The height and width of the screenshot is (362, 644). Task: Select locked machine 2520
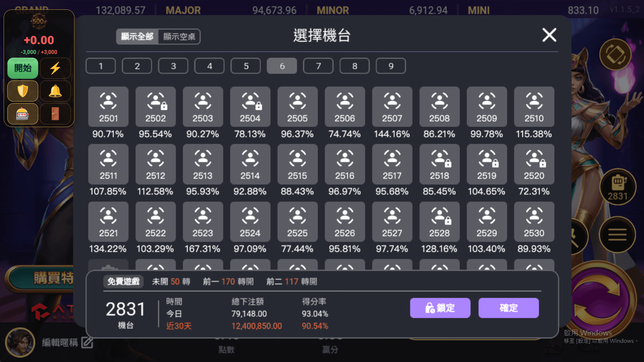534,164
